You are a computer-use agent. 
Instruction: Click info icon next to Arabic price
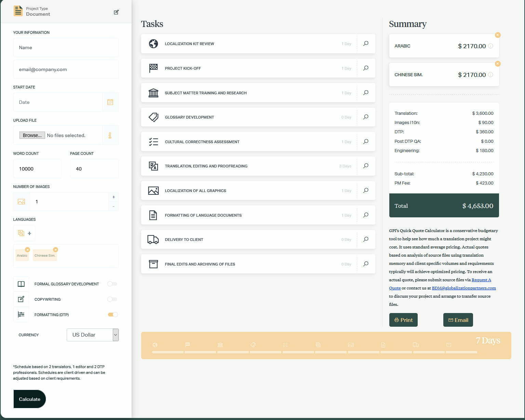point(490,46)
